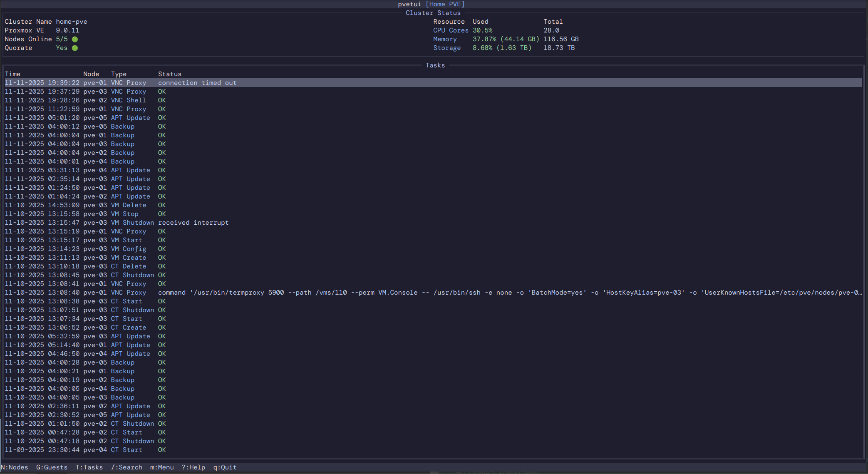Click the Status column header
The width and height of the screenshot is (868, 474).
click(169, 74)
